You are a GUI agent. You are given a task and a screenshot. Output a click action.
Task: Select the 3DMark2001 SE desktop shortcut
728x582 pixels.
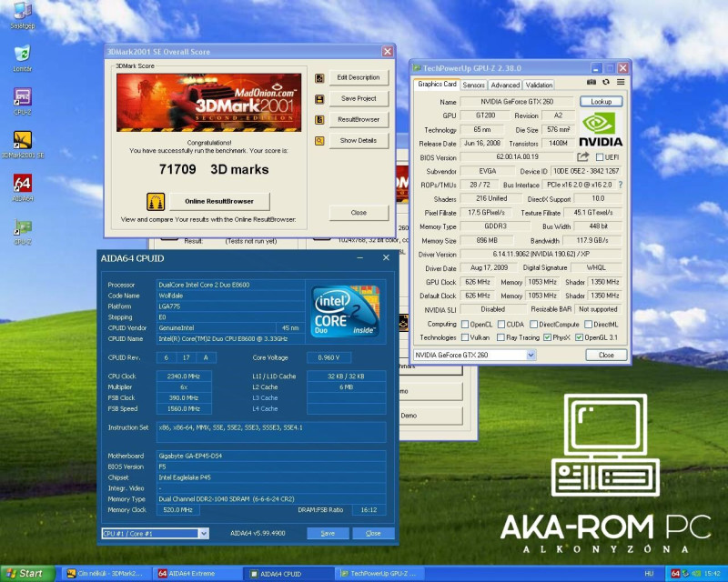click(x=22, y=145)
